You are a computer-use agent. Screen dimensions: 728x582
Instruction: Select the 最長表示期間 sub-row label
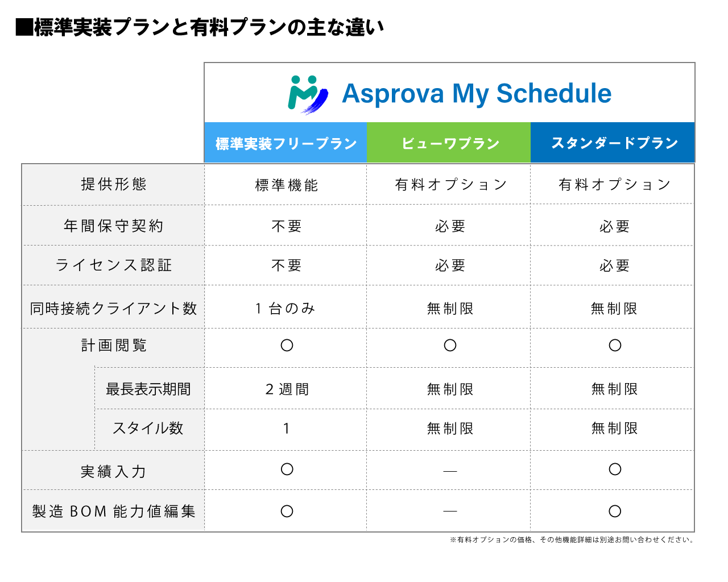click(148, 389)
